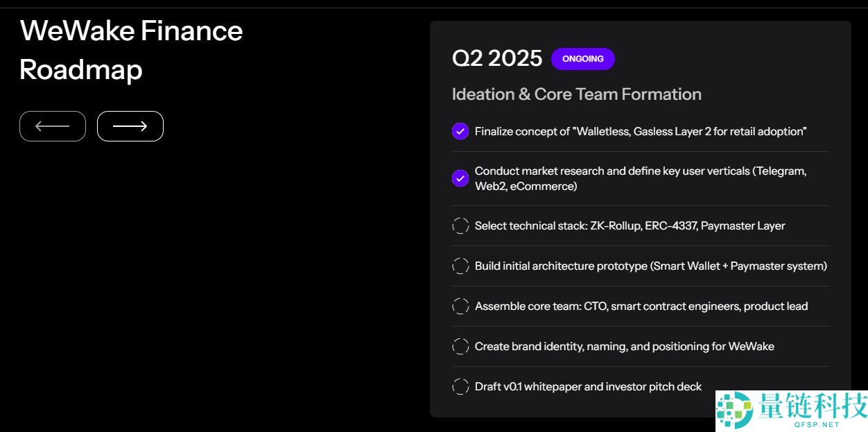Click the right arrow next roadmap button
This screenshot has width=868, height=432.
[130, 126]
